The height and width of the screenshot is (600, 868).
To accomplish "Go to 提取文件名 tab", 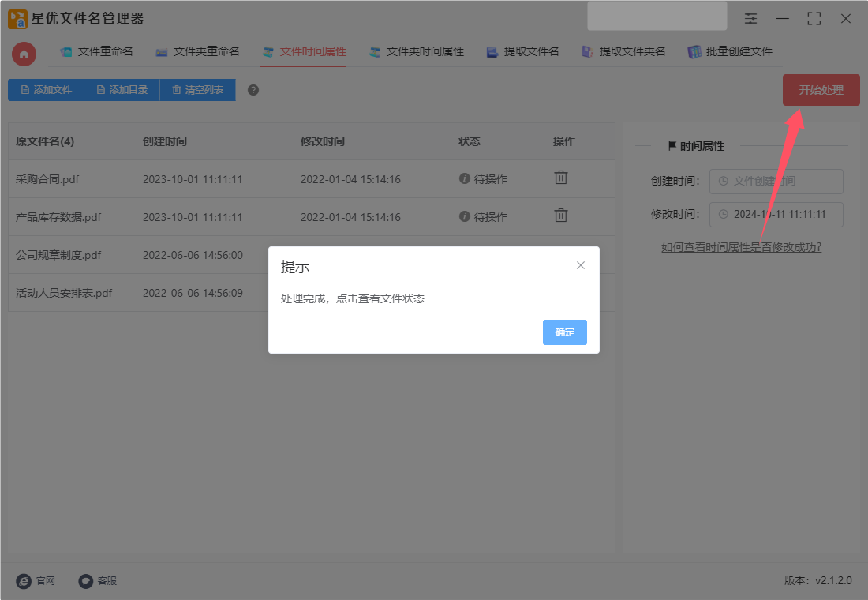I will click(x=522, y=51).
